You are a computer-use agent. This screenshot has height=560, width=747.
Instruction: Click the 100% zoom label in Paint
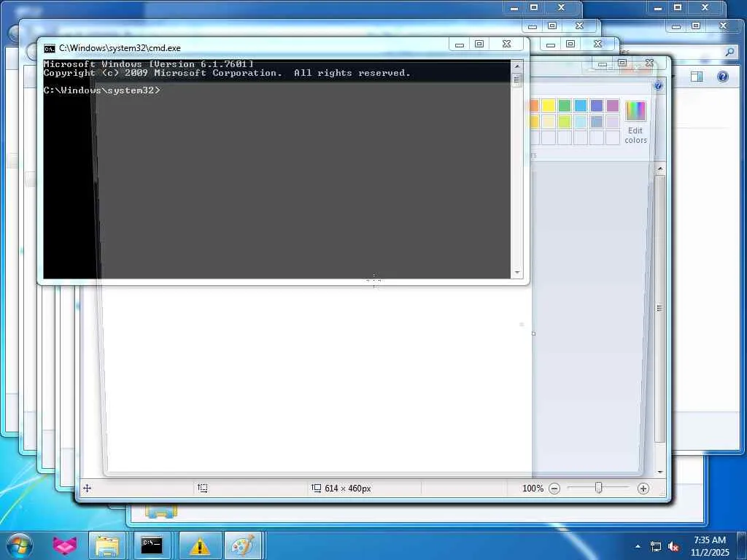(x=533, y=489)
